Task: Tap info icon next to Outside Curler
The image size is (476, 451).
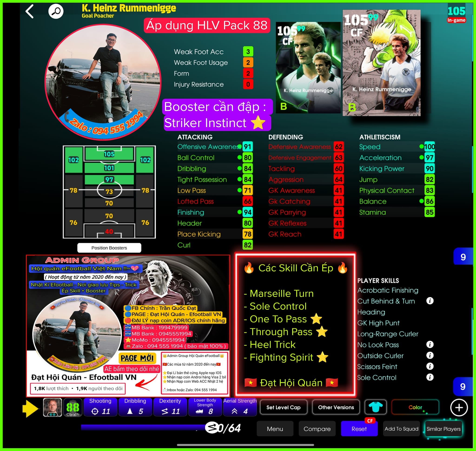Action: (x=430, y=356)
